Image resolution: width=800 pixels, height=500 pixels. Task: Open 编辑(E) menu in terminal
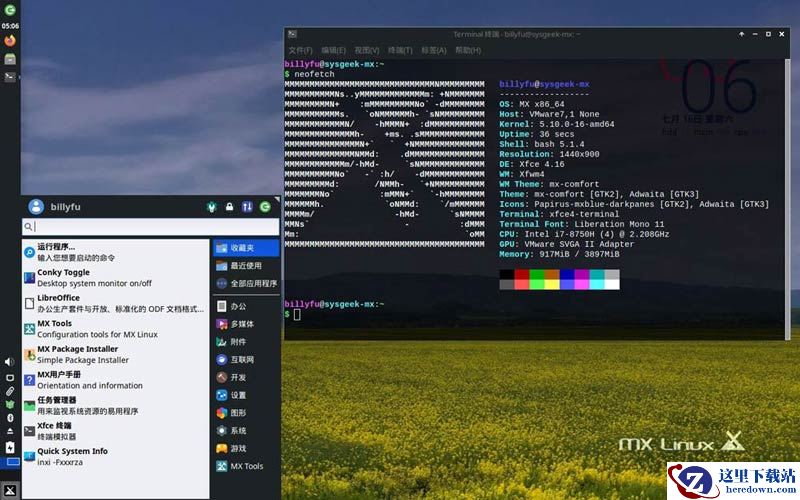pyautogui.click(x=334, y=50)
